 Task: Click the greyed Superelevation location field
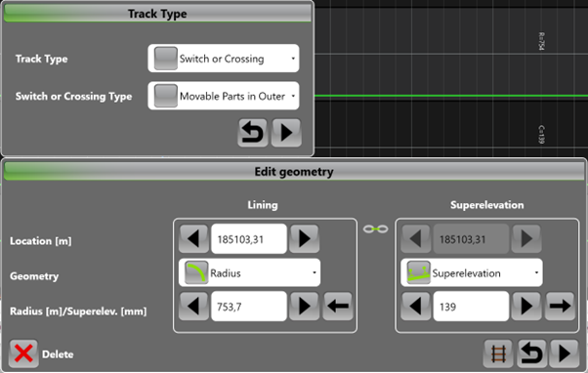(x=471, y=239)
